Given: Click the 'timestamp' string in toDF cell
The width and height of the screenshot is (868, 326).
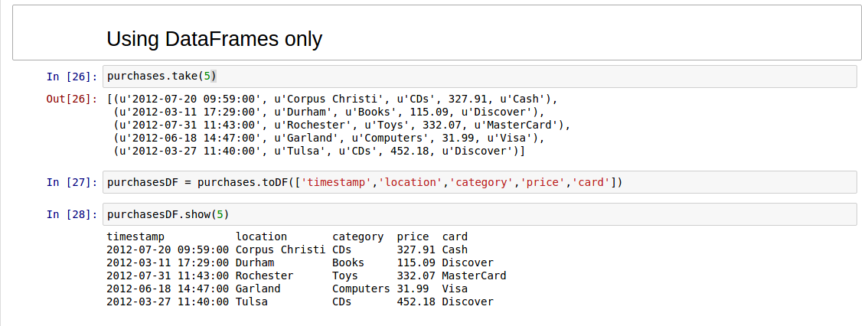Looking at the screenshot, I should (x=335, y=182).
